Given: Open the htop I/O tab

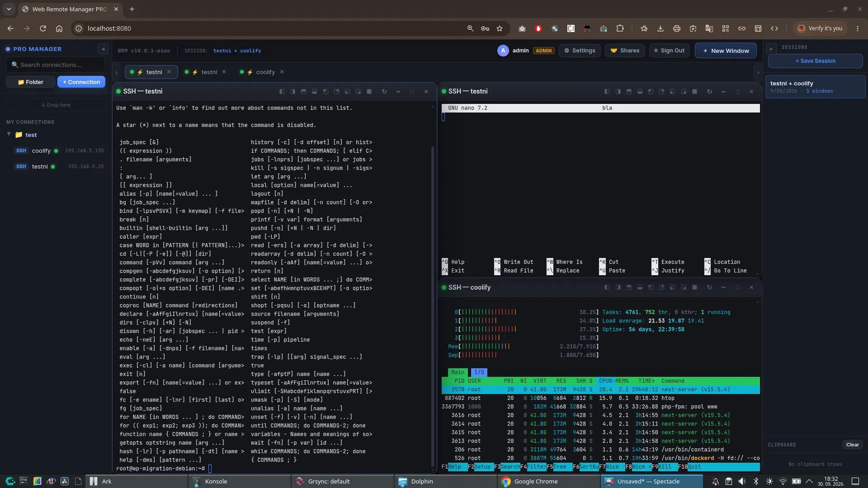Looking at the screenshot, I should click(479, 372).
